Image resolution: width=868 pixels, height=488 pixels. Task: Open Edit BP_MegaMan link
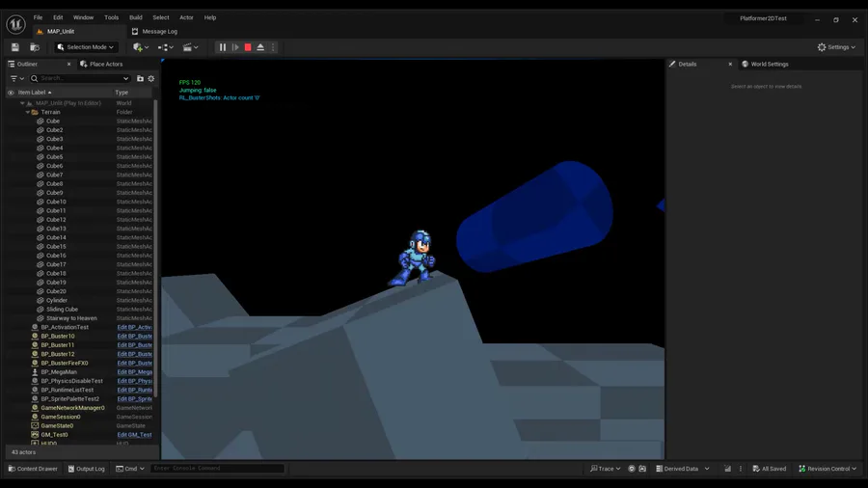134,372
